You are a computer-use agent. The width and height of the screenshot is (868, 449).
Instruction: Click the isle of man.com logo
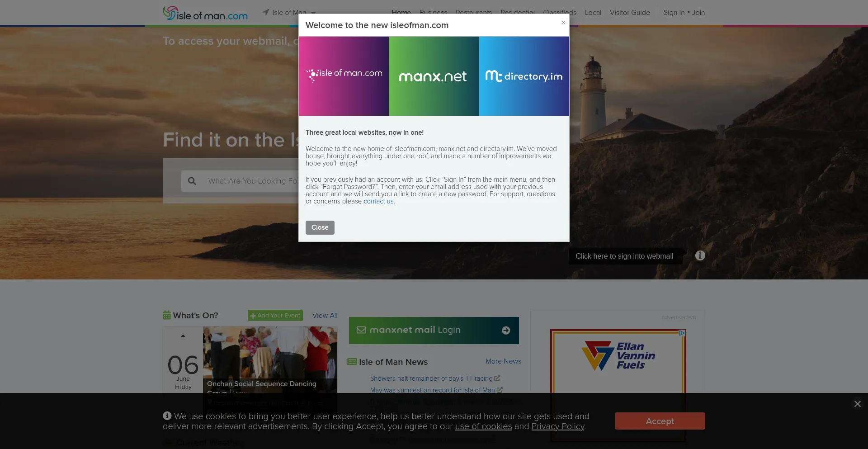204,13
